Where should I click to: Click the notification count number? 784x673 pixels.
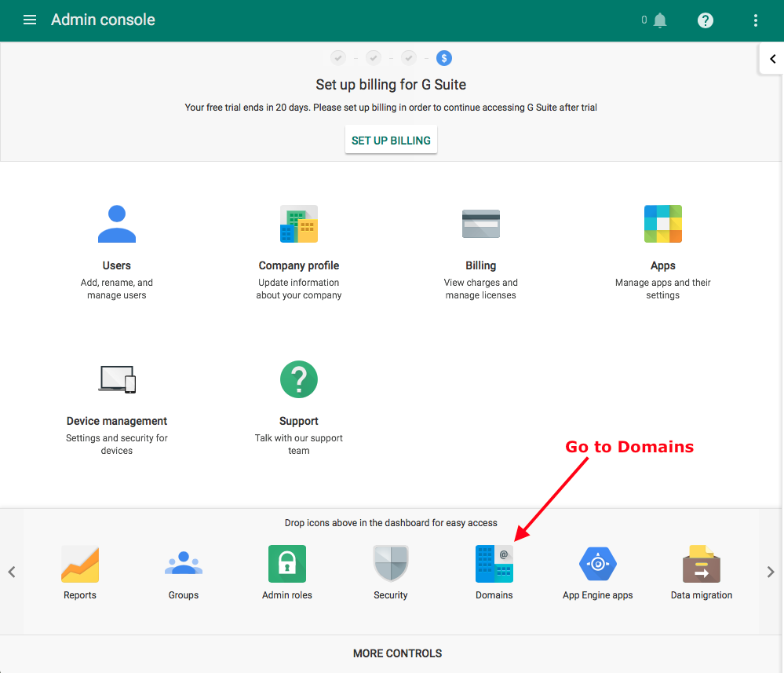click(x=644, y=20)
